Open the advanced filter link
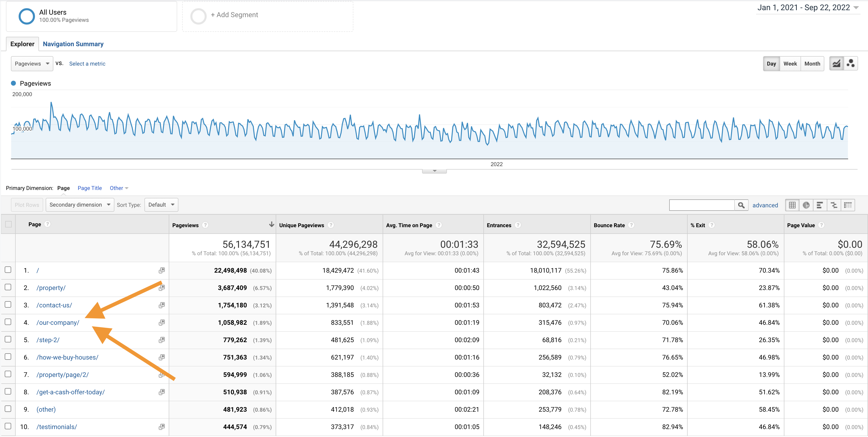 click(x=765, y=205)
